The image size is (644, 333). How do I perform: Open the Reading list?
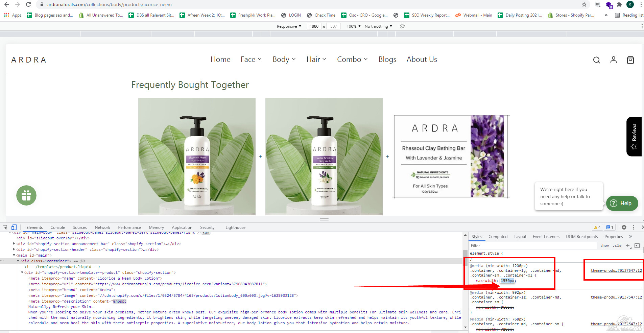click(x=629, y=15)
